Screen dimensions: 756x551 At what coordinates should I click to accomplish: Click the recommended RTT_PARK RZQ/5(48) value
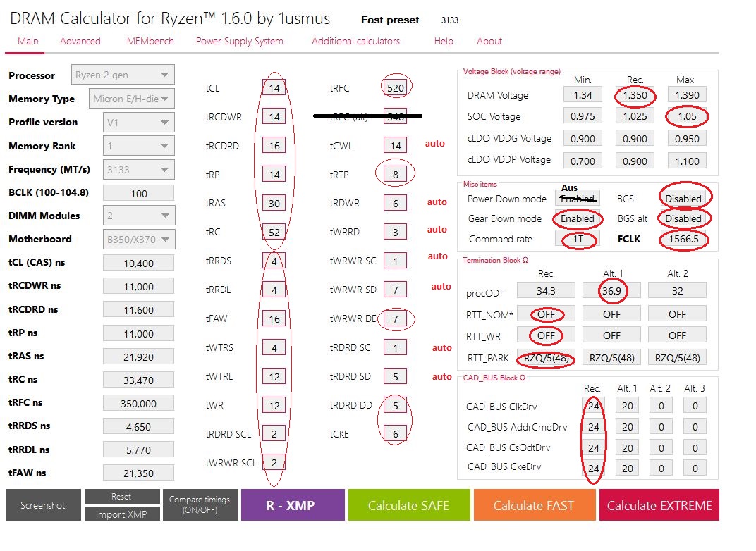(x=546, y=357)
